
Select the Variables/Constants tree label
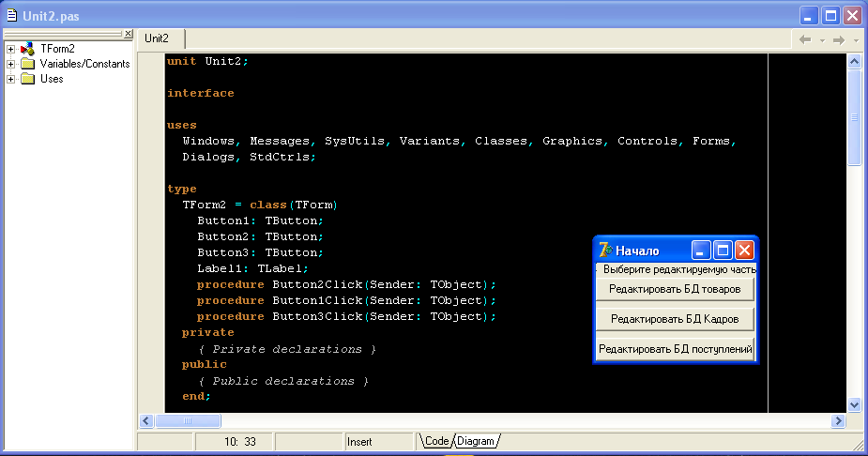point(84,64)
